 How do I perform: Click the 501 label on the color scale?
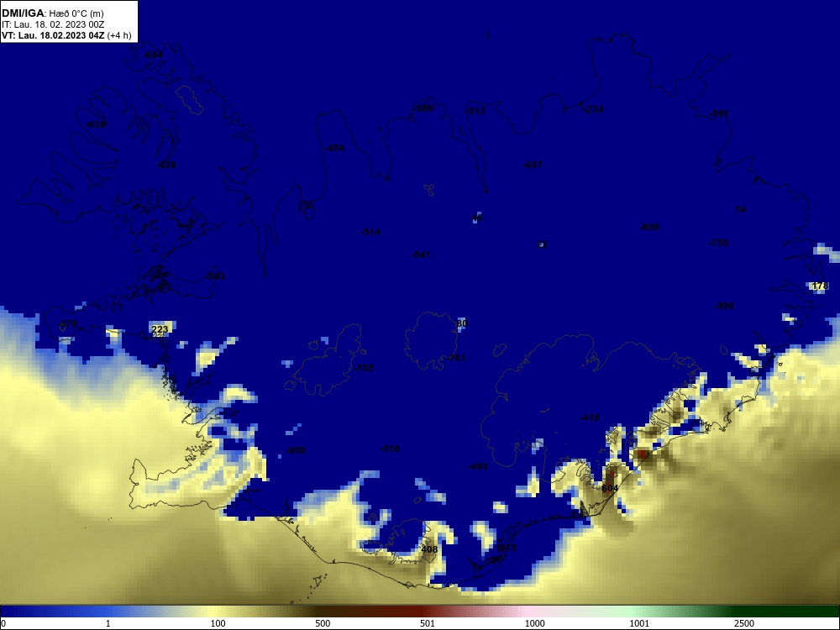[x=428, y=623]
